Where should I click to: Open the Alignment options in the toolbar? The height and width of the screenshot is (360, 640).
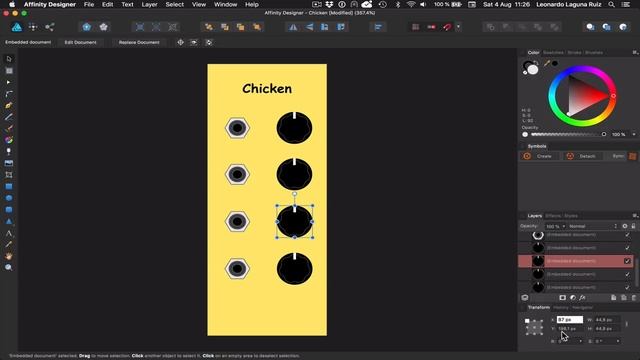(378, 27)
